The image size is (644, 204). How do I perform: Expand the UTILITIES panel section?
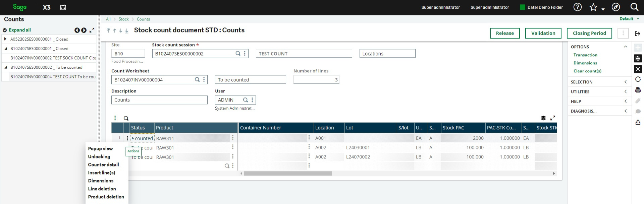[x=625, y=91]
